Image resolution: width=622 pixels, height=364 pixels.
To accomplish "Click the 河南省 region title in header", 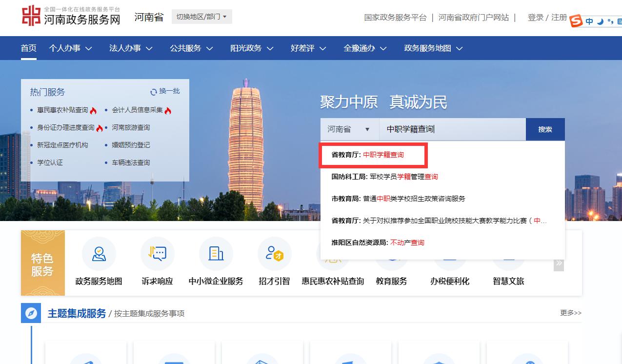I will point(149,17).
